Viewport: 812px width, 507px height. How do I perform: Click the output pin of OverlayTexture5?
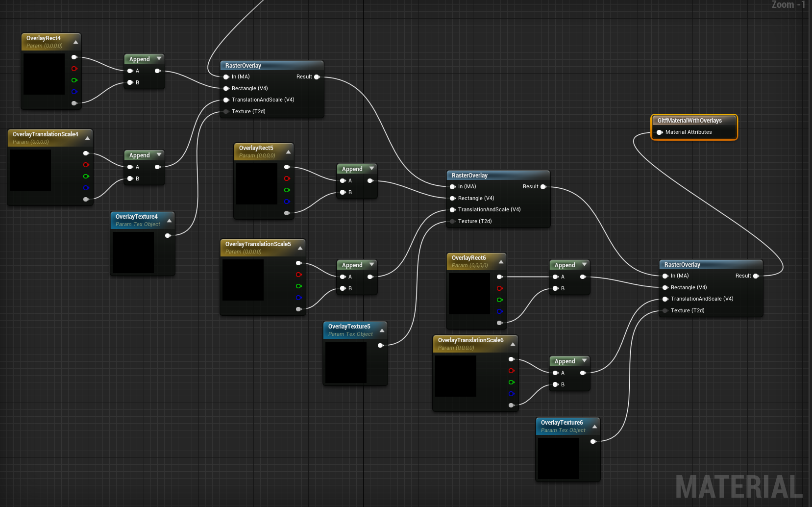click(x=381, y=345)
